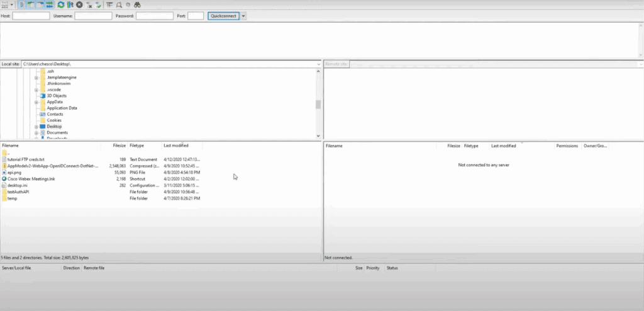644x311 pixels.
Task: Select the api.png file
Action: coord(101,172)
